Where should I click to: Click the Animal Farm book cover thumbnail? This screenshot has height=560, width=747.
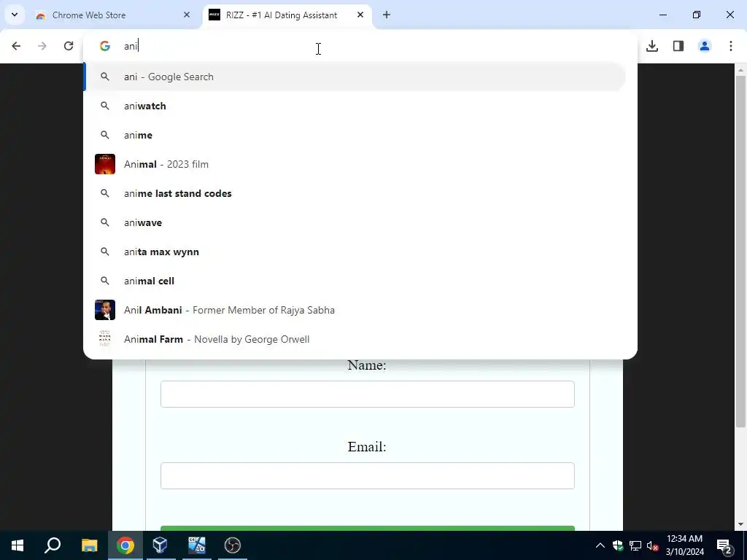pos(105,339)
